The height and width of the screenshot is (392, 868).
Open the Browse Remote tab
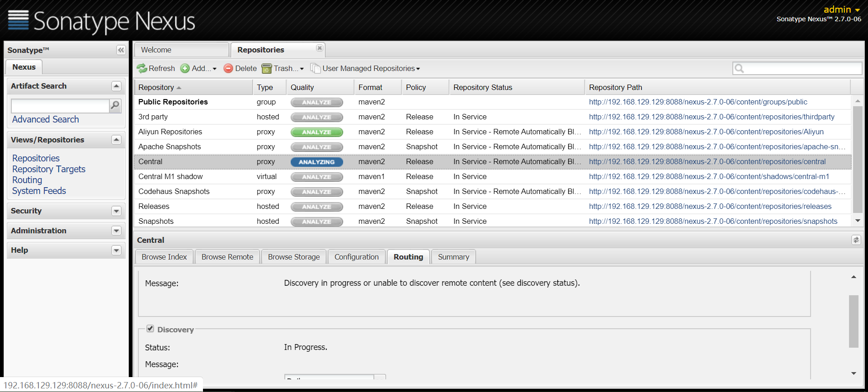pyautogui.click(x=227, y=257)
